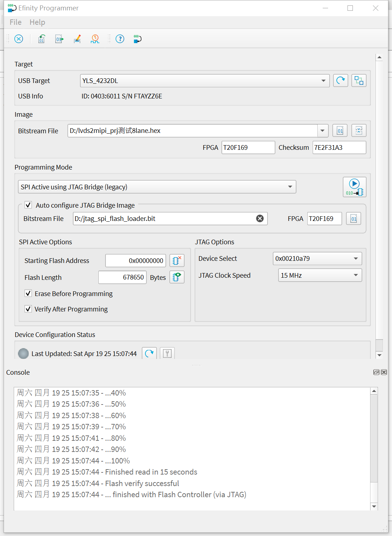
Task: Click the Checksum field
Action: pyautogui.click(x=339, y=147)
